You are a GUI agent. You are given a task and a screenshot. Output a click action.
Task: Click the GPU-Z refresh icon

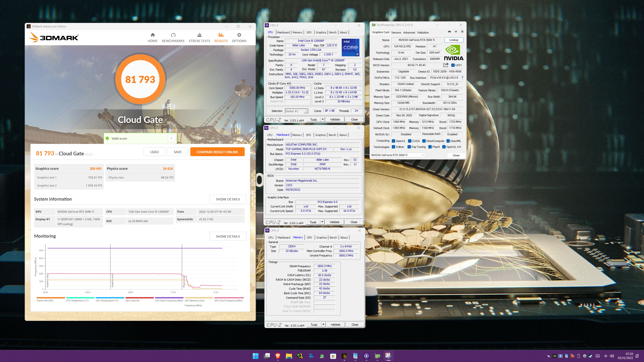[456, 32]
